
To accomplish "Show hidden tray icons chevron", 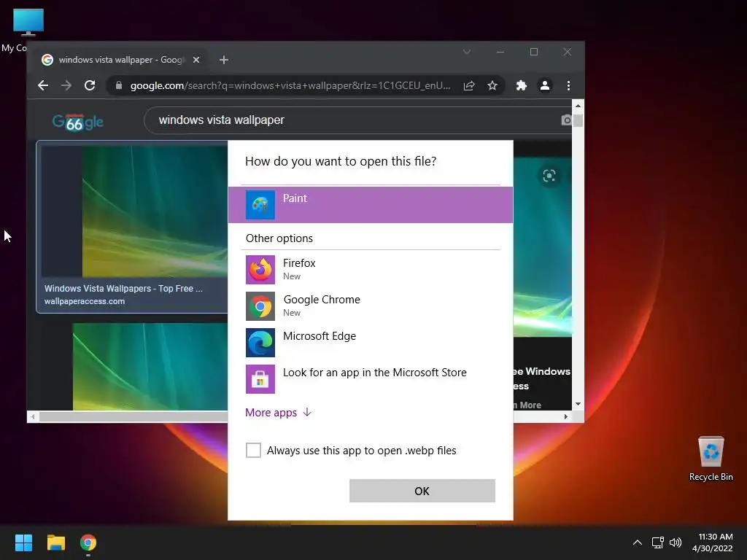I will pyautogui.click(x=637, y=542).
